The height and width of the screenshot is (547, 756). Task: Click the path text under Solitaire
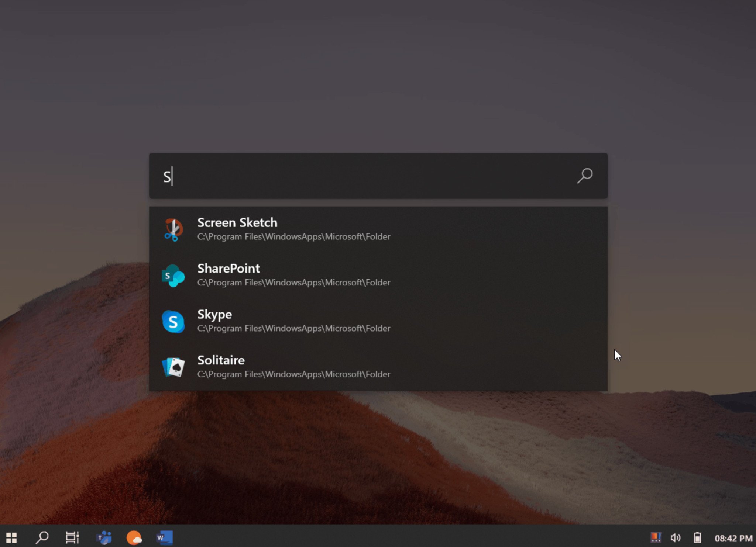294,374
